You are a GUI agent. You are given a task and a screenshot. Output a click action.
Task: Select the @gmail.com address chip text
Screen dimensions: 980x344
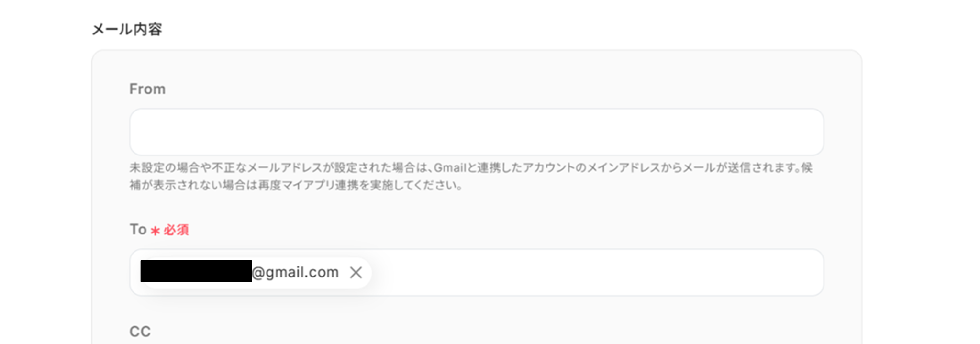pos(295,272)
